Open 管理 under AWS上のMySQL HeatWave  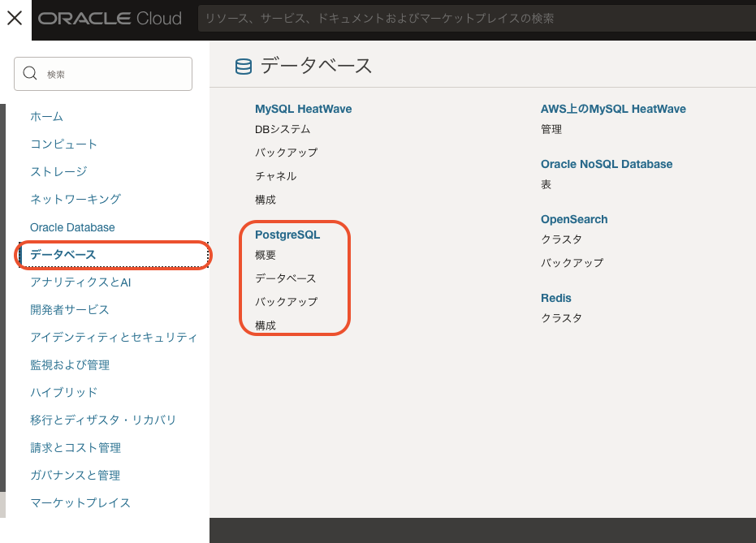(x=551, y=129)
